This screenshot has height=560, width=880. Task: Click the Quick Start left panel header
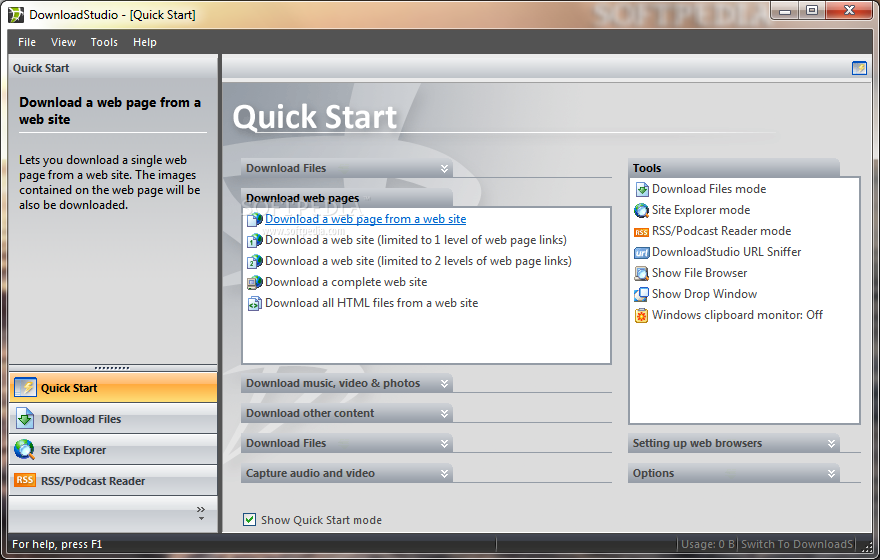[113, 68]
